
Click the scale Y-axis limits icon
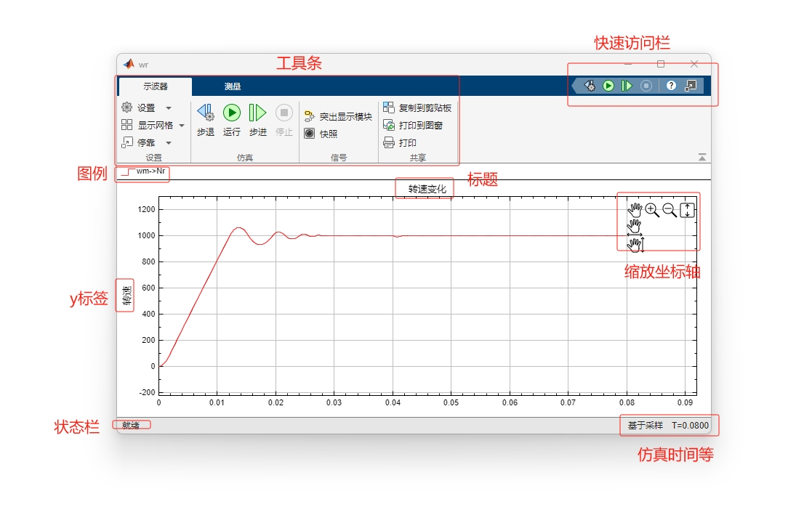(x=687, y=210)
